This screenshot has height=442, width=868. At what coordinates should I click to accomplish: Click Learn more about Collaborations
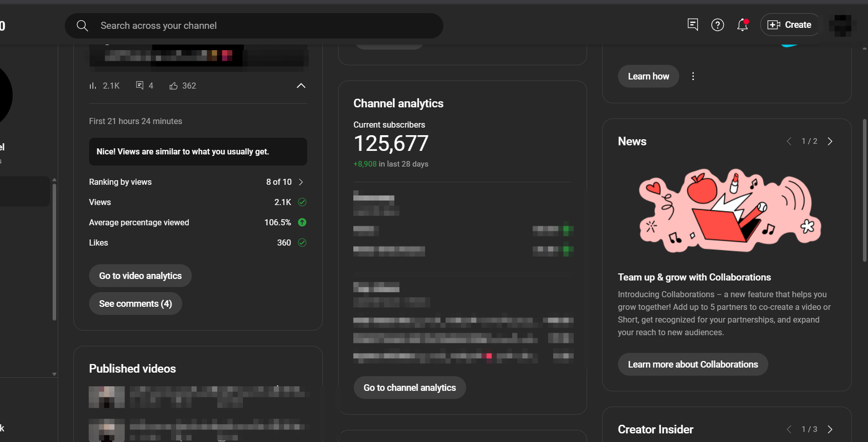point(692,365)
